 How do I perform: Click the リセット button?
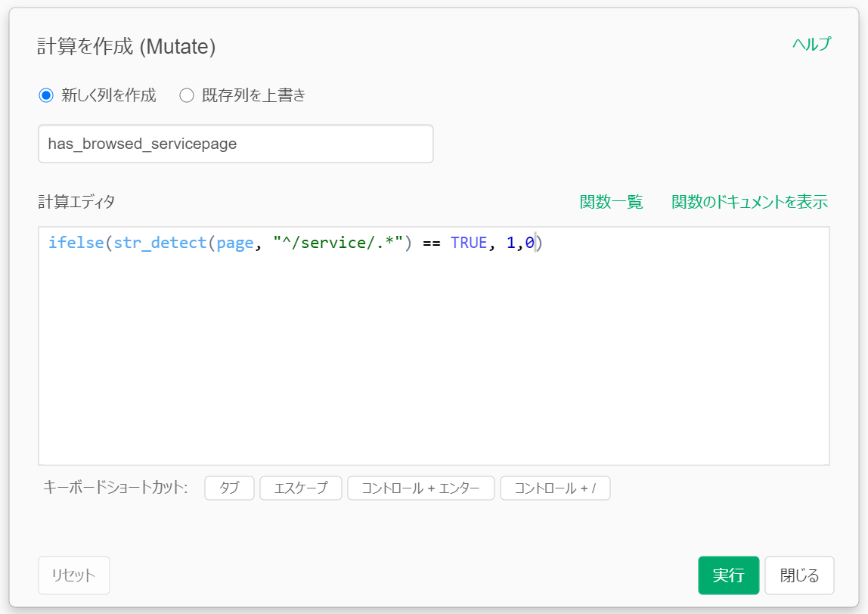coord(73,575)
